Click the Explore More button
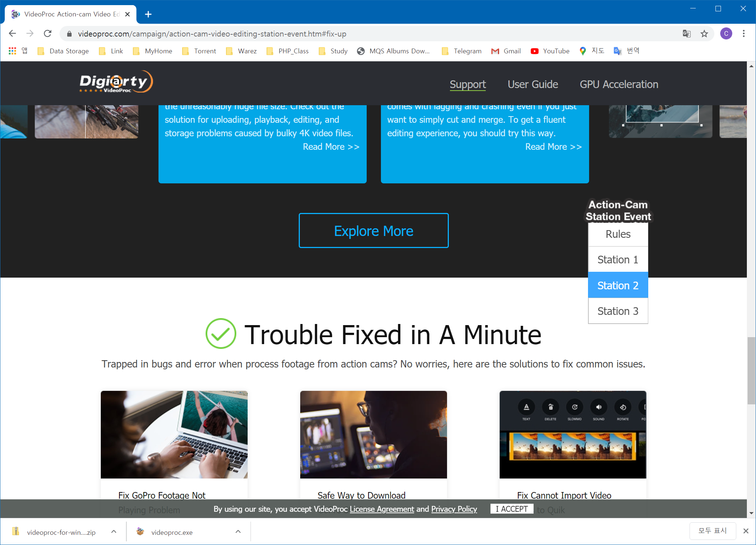Screen dimensions: 756x545 pyautogui.click(x=373, y=230)
